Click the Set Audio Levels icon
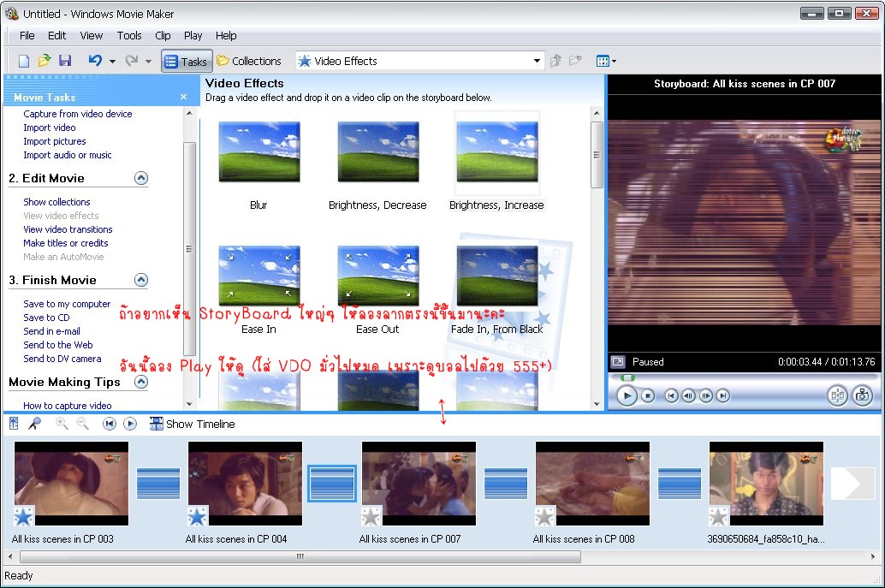 [x=14, y=423]
